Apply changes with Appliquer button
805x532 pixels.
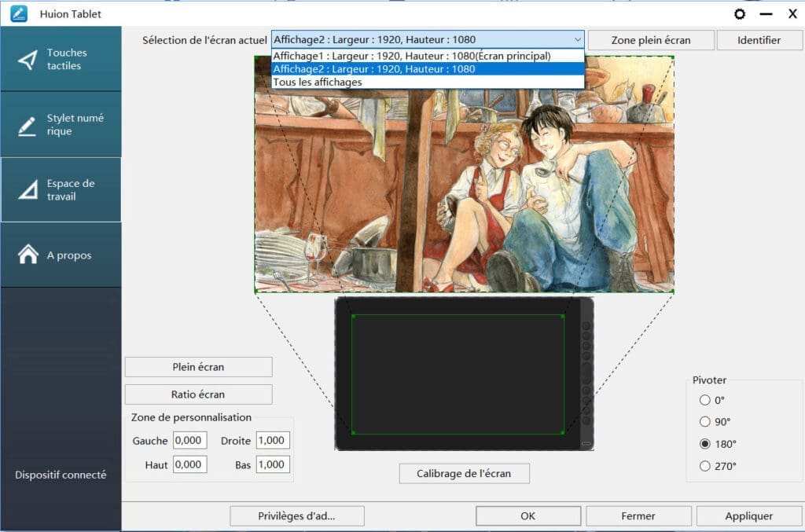coord(748,516)
